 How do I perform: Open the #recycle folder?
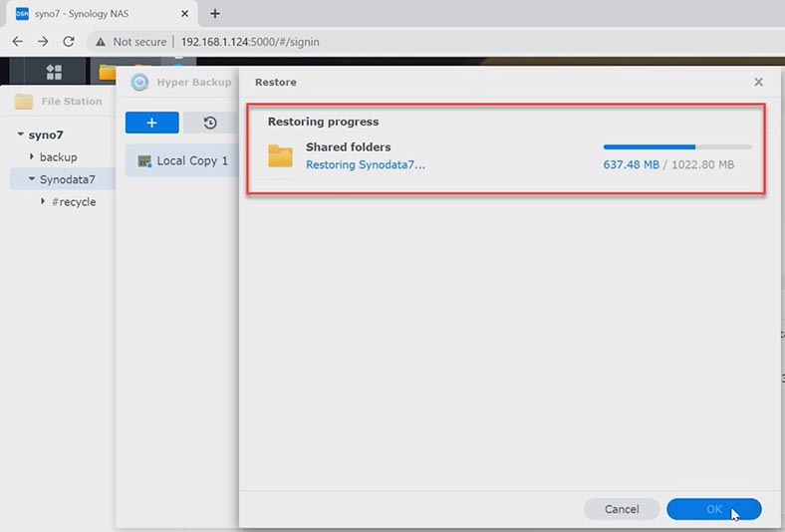[x=74, y=201]
